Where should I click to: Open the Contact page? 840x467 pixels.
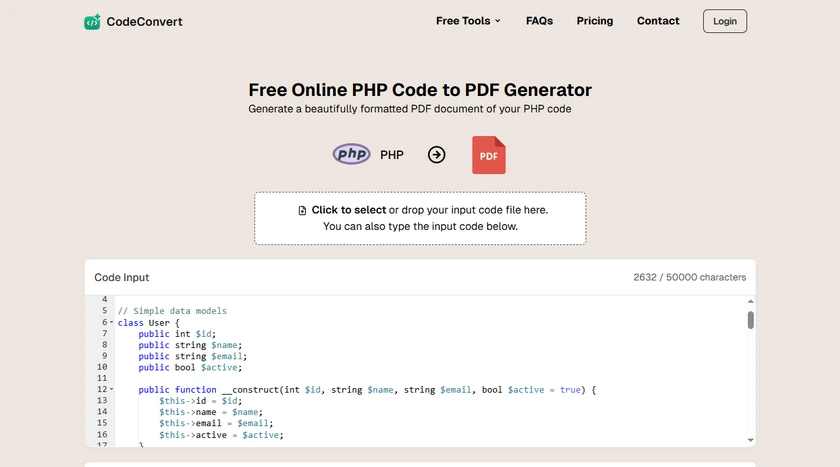click(658, 21)
